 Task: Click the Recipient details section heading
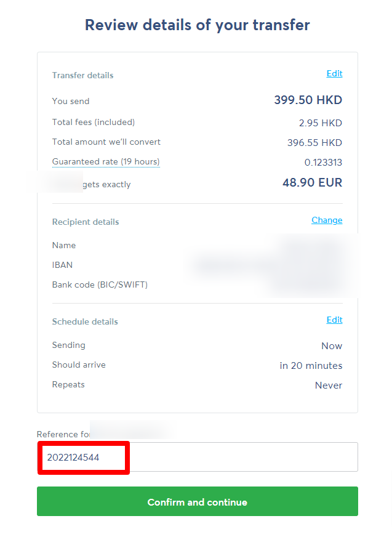click(86, 222)
